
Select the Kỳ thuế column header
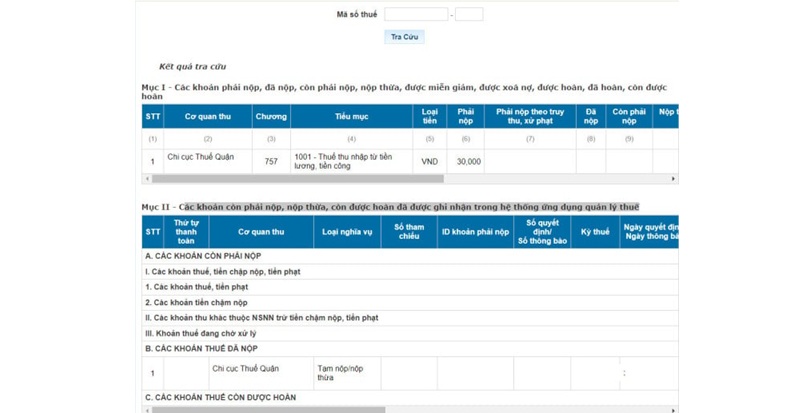(594, 231)
